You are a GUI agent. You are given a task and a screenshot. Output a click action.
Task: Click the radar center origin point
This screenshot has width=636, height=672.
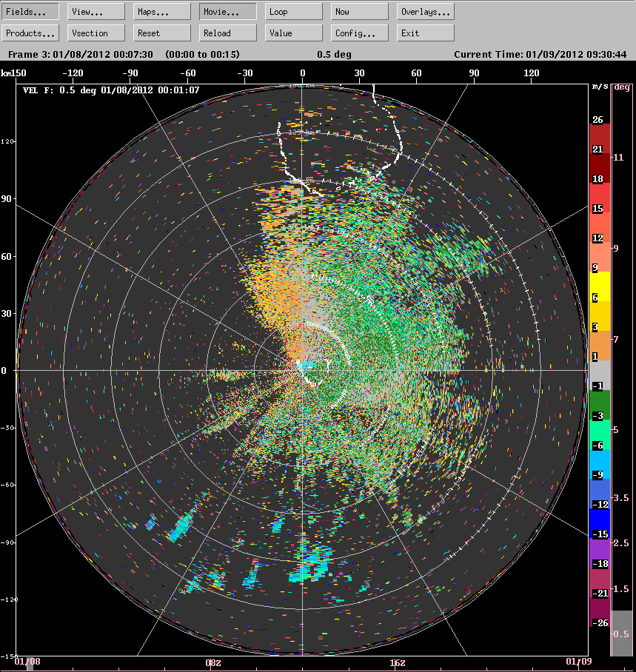point(302,370)
